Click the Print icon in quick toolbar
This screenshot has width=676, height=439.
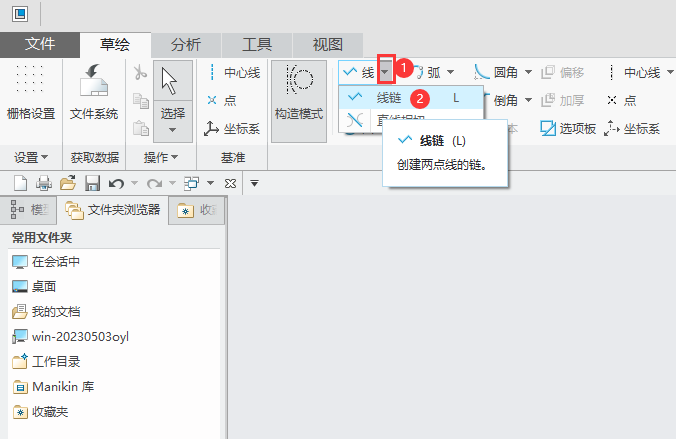click(44, 183)
